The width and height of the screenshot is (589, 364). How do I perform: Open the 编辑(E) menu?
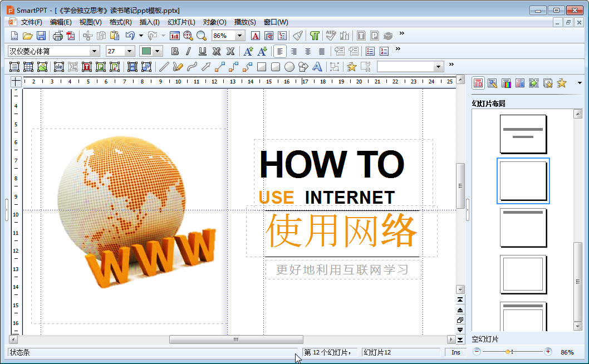(x=61, y=22)
